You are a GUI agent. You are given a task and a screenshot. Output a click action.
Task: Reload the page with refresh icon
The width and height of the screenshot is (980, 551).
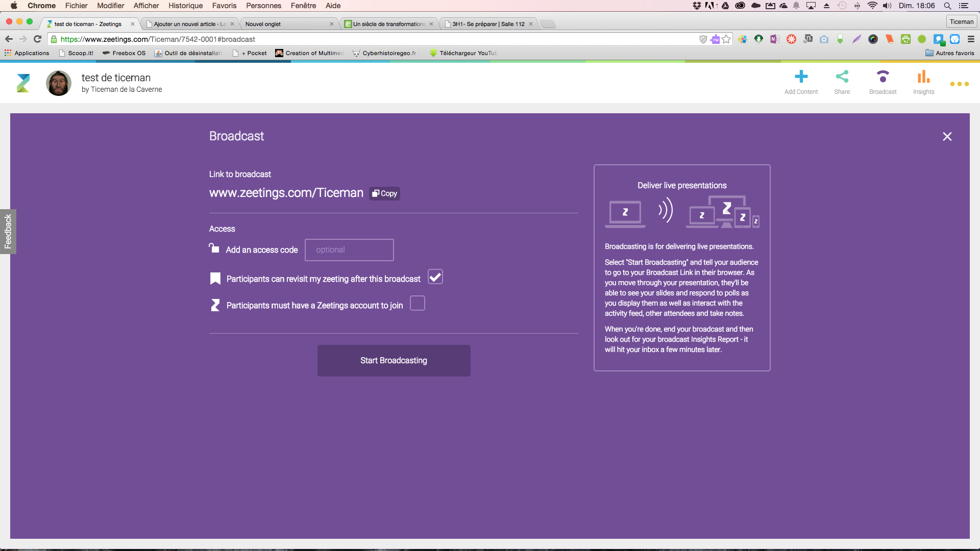click(37, 39)
